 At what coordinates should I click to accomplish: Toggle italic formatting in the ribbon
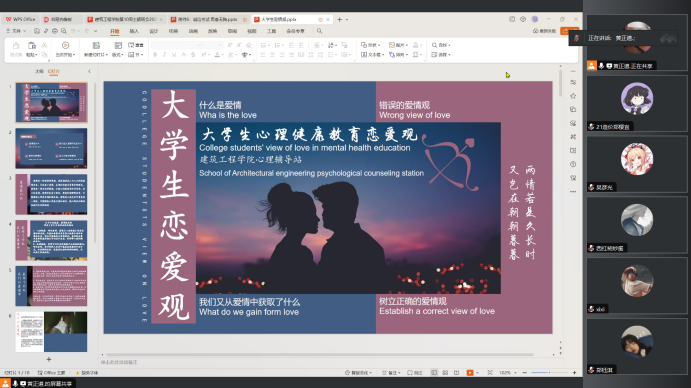click(164, 55)
